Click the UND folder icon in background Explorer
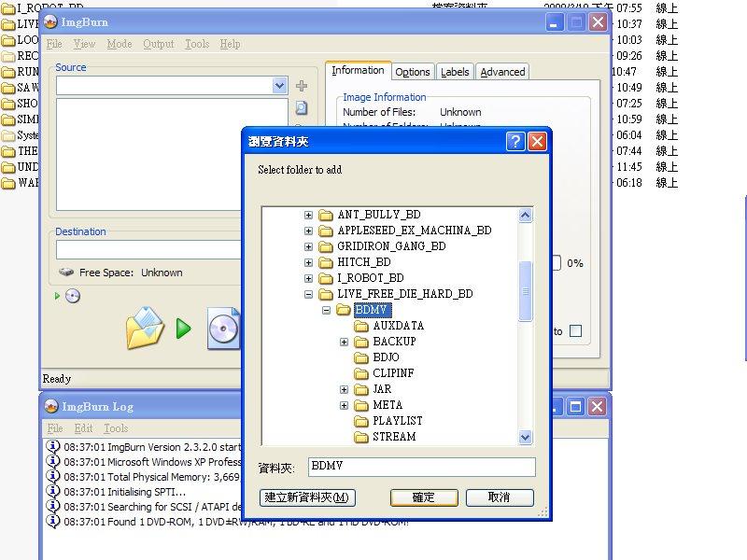The image size is (747, 560). point(8,168)
